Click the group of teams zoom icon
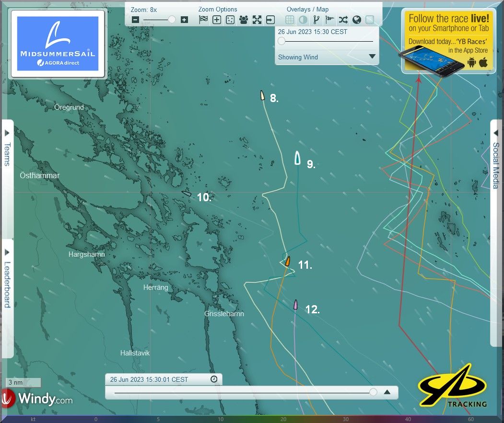 click(244, 20)
